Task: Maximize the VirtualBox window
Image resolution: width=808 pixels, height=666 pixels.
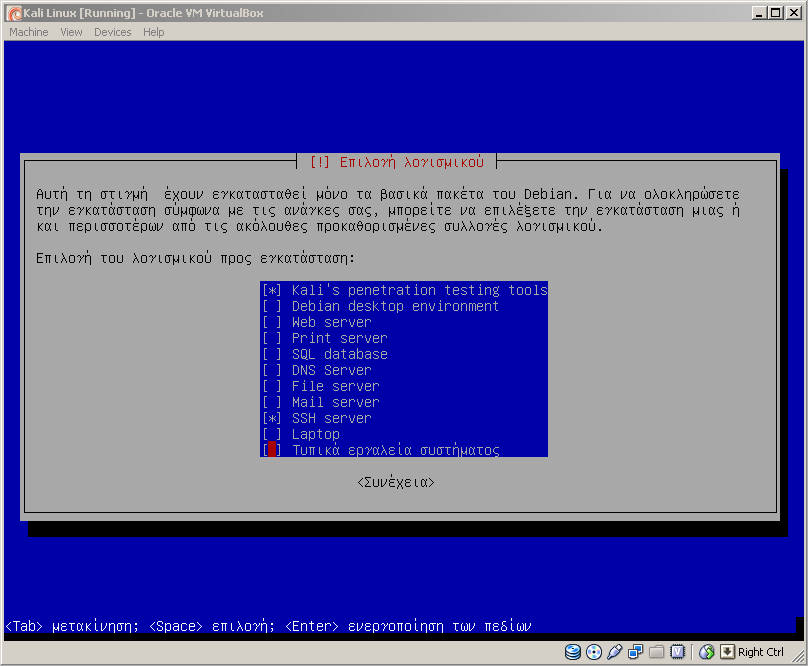Action: pos(776,13)
